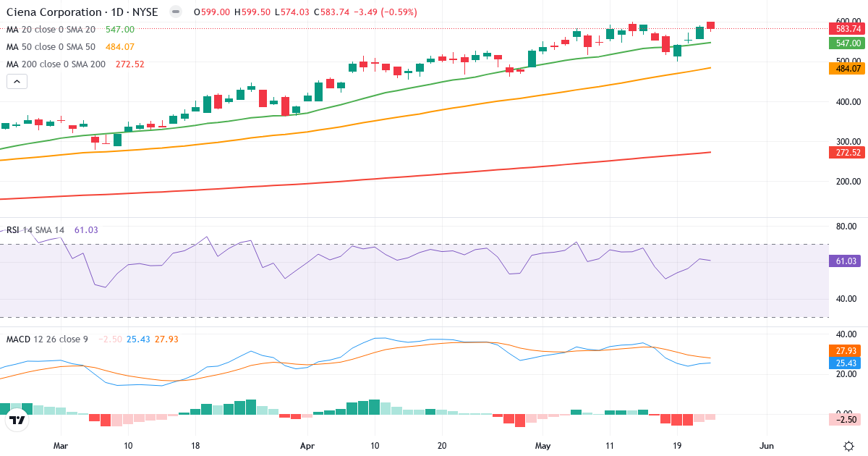The height and width of the screenshot is (456, 868).
Task: Click the histogram -2.50 axis label
Action: (x=845, y=420)
